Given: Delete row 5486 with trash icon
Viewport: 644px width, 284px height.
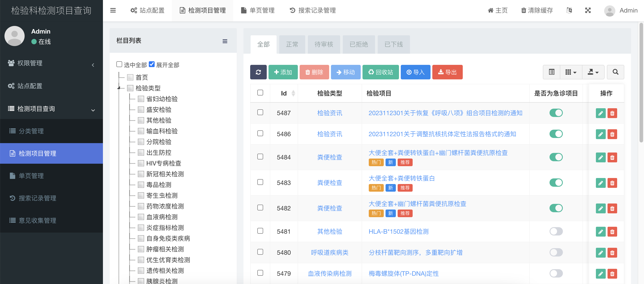Looking at the screenshot, I should click(612, 134).
